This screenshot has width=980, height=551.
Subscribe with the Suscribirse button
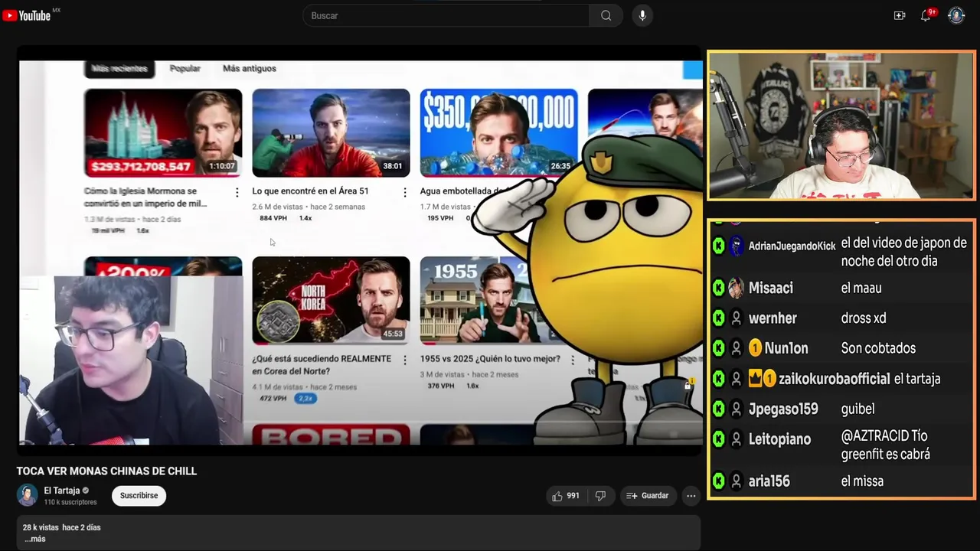(139, 496)
